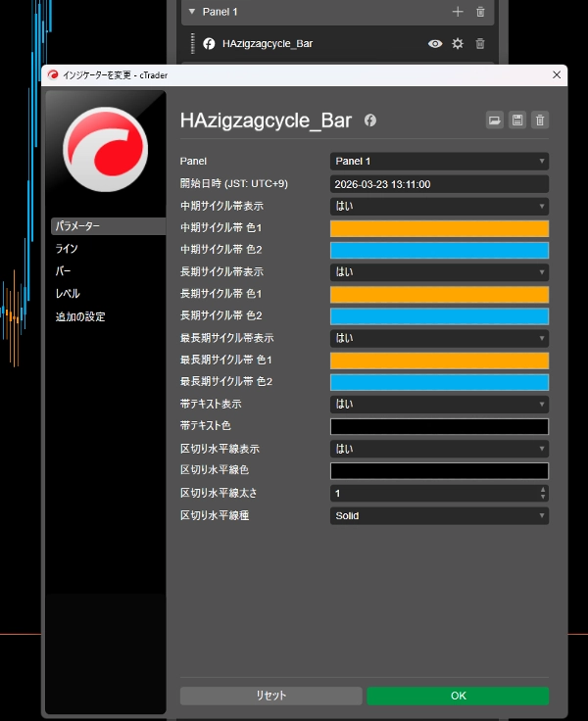
Task: Load saved parameter set folder icon
Action: point(495,120)
